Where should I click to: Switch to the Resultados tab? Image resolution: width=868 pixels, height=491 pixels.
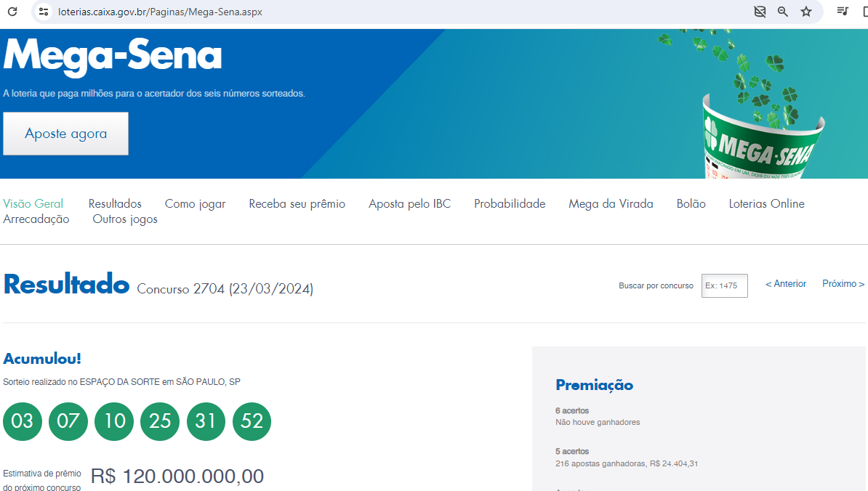pyautogui.click(x=115, y=203)
